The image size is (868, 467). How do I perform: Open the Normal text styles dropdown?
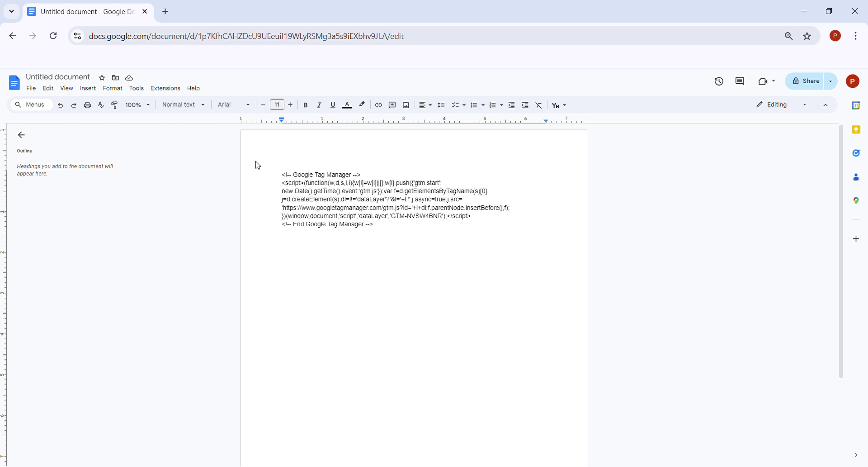(184, 105)
